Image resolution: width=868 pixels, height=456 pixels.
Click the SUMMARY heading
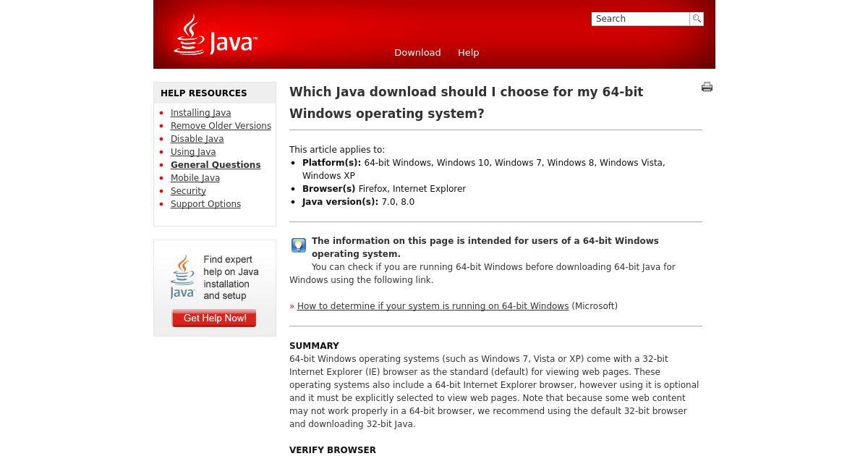314,346
